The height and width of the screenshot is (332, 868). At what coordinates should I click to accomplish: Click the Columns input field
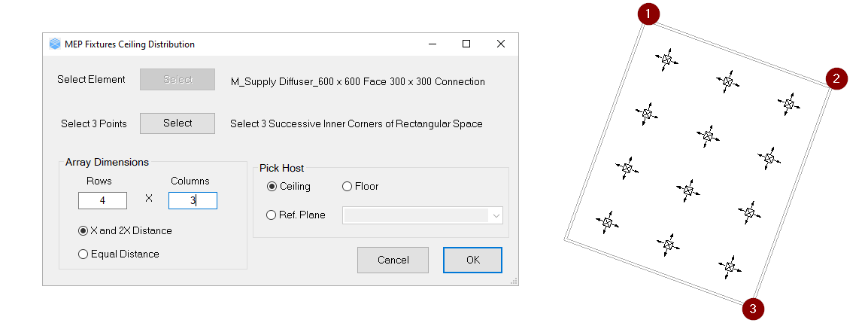coord(192,201)
